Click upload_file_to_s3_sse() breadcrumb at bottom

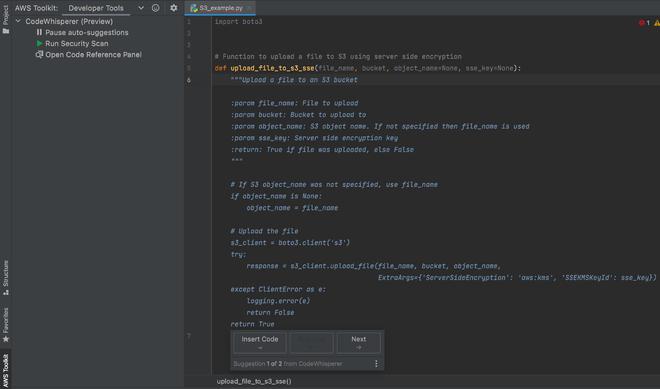tap(254, 381)
